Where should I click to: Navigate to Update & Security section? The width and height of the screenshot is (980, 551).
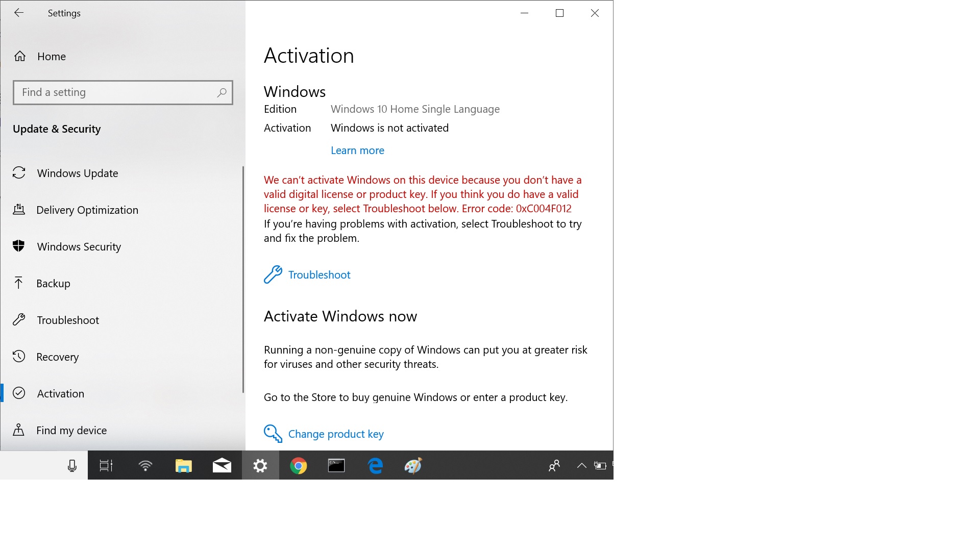click(x=57, y=129)
